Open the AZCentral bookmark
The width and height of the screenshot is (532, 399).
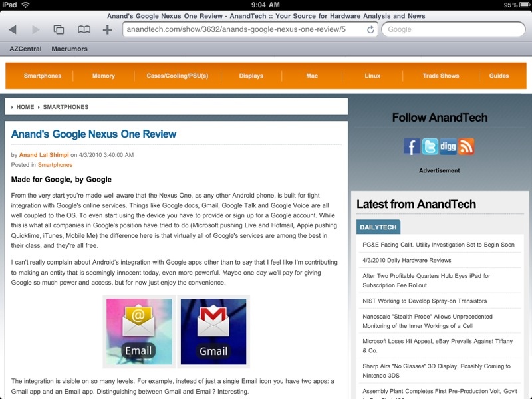click(x=25, y=49)
